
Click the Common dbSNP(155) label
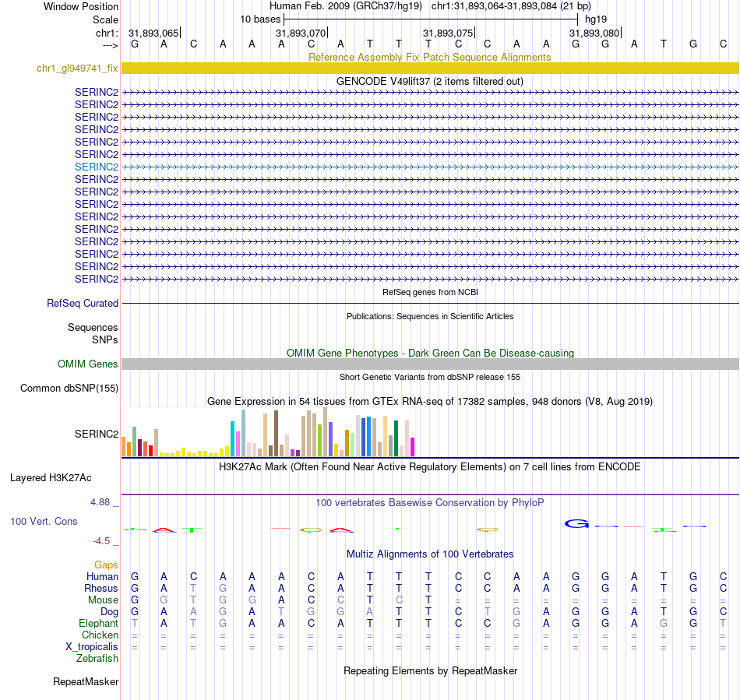(x=69, y=389)
